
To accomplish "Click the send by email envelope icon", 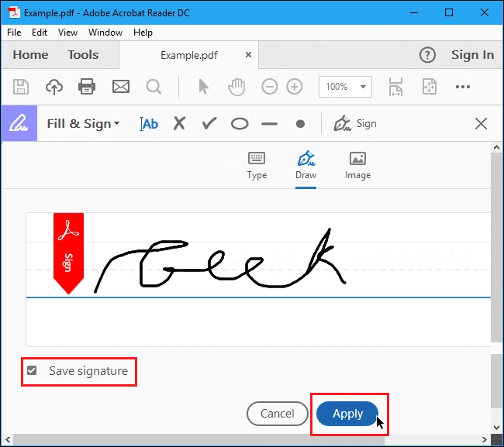I will pyautogui.click(x=121, y=87).
